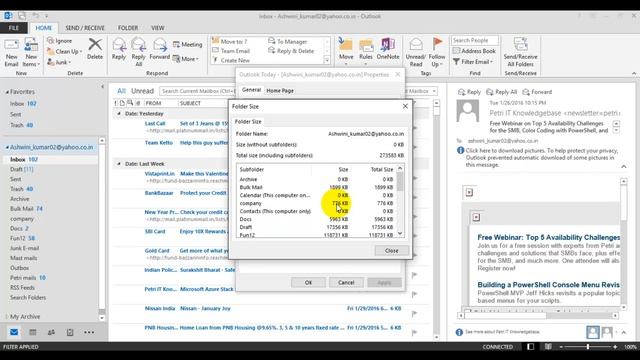Screen dimensions: 640x360
Task: Switch to Tasks view in navigation bar
Action: 70,332
